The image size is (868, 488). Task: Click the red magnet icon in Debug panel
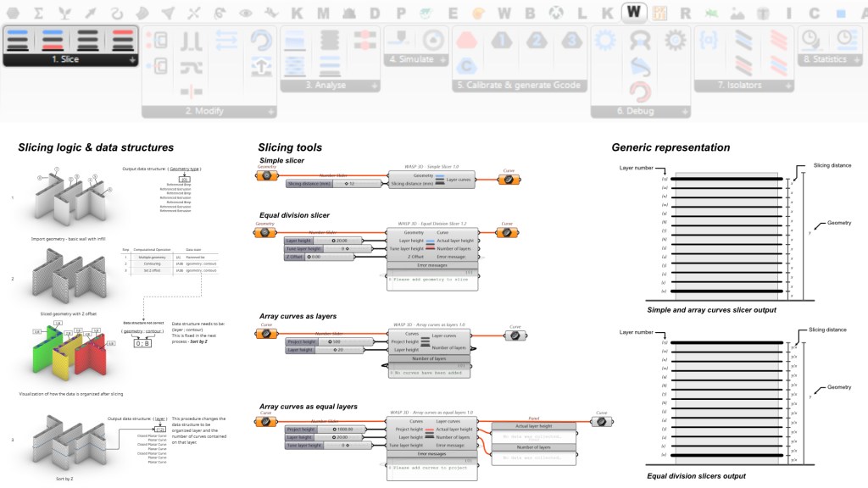(x=640, y=91)
